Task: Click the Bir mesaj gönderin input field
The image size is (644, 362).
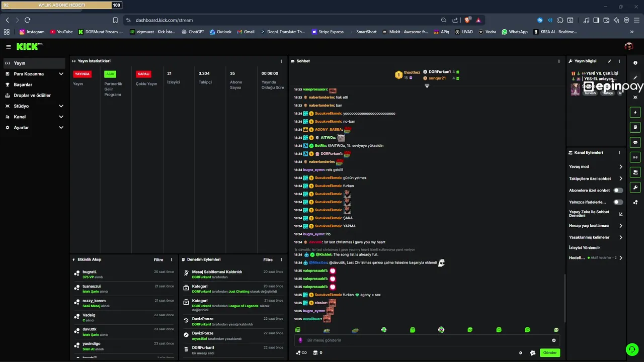Action: point(427,340)
